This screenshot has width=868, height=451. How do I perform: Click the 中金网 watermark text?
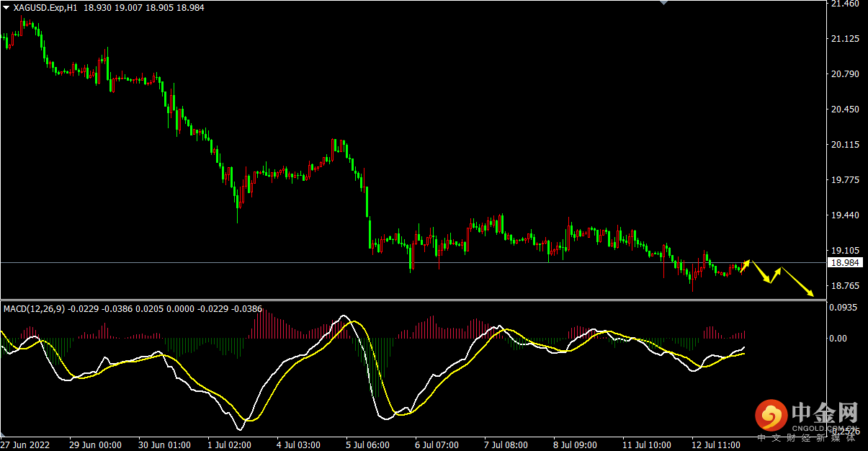click(824, 412)
